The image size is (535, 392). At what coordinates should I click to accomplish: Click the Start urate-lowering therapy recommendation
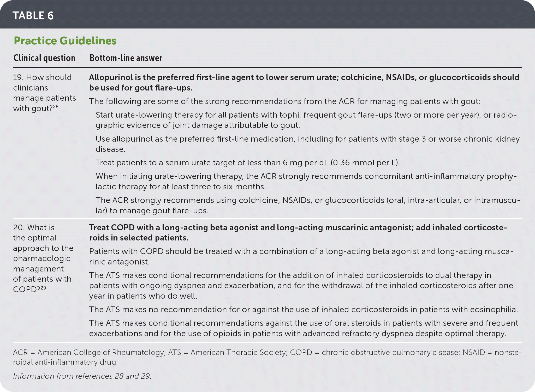click(306, 120)
